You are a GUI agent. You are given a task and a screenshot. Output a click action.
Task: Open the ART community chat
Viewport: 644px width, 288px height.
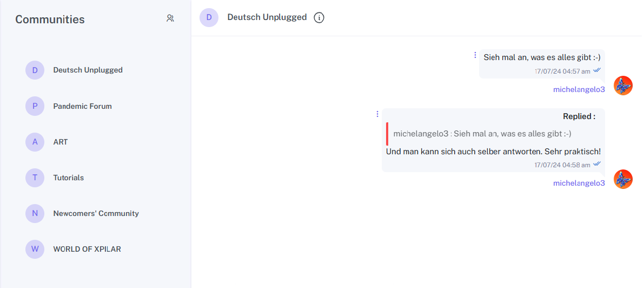tap(61, 142)
